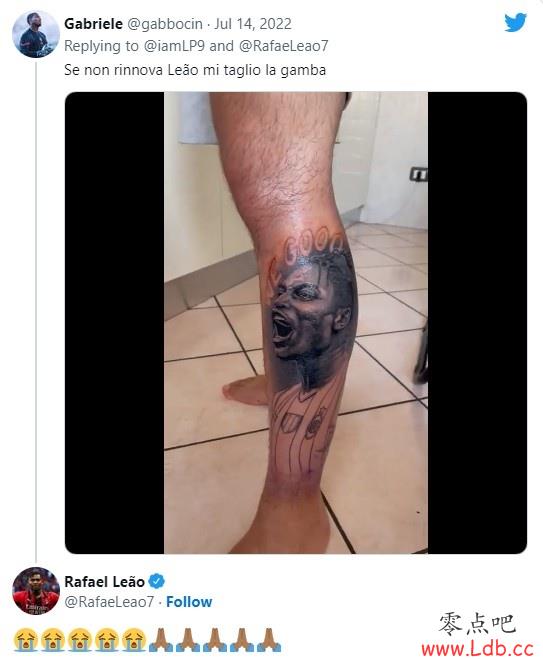
Task: Open the @gabbocin handle link
Action: point(165,24)
